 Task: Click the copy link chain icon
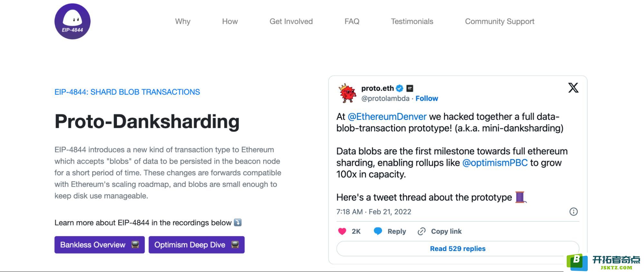pos(421,231)
